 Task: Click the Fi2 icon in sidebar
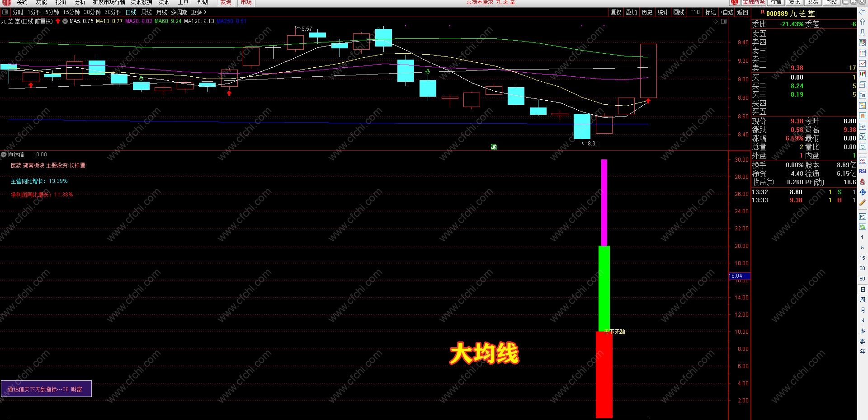click(x=862, y=126)
